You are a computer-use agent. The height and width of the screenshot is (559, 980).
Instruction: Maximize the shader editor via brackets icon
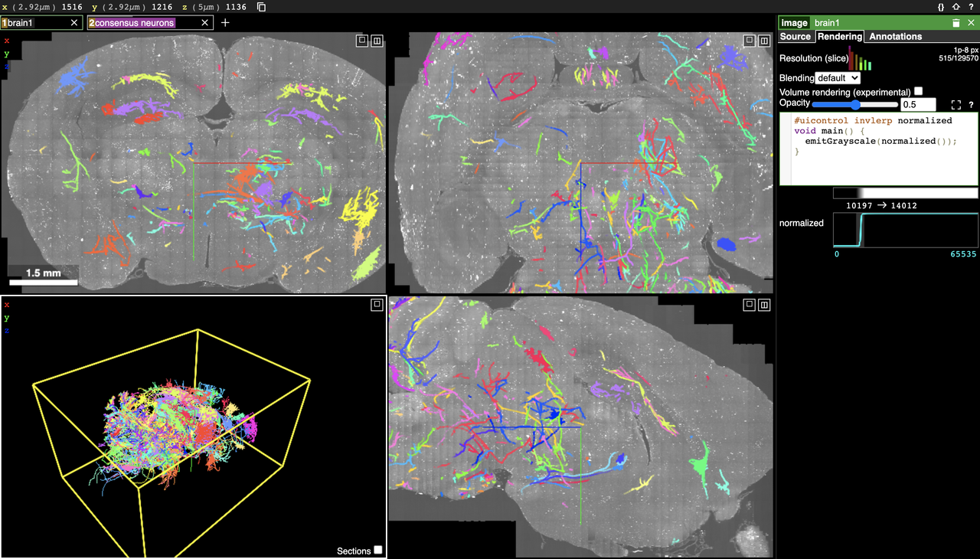955,105
